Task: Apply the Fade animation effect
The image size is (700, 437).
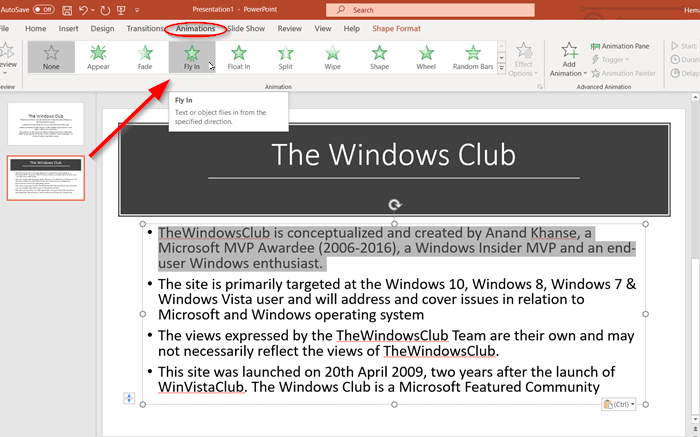Action: (x=145, y=57)
